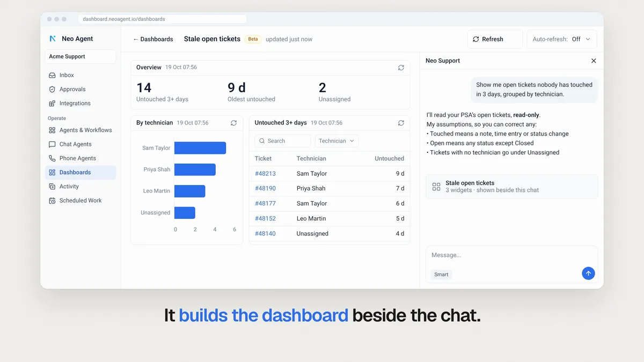Open the Technician filter dropdown
644x362 pixels.
pyautogui.click(x=336, y=141)
